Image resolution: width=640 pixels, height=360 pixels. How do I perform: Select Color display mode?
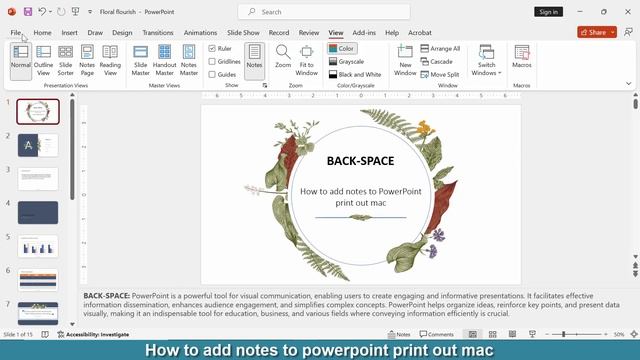[342, 49]
